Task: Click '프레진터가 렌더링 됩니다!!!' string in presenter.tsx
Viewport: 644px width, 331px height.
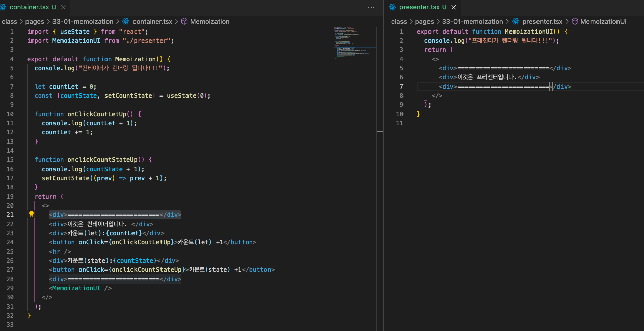Action: click(x=510, y=40)
